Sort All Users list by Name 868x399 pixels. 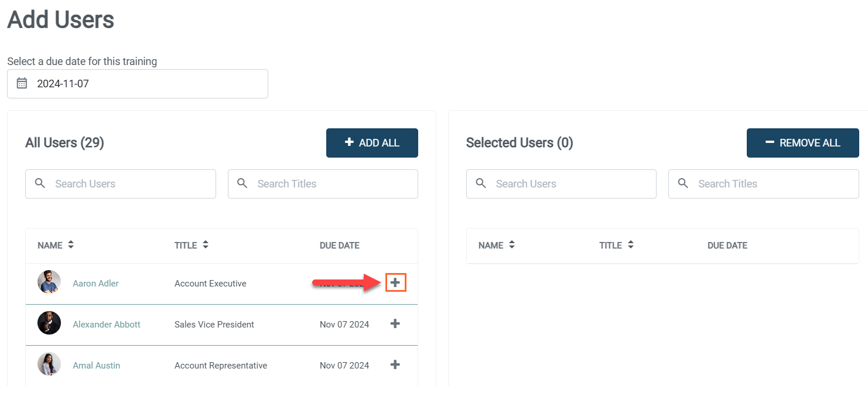(x=71, y=245)
